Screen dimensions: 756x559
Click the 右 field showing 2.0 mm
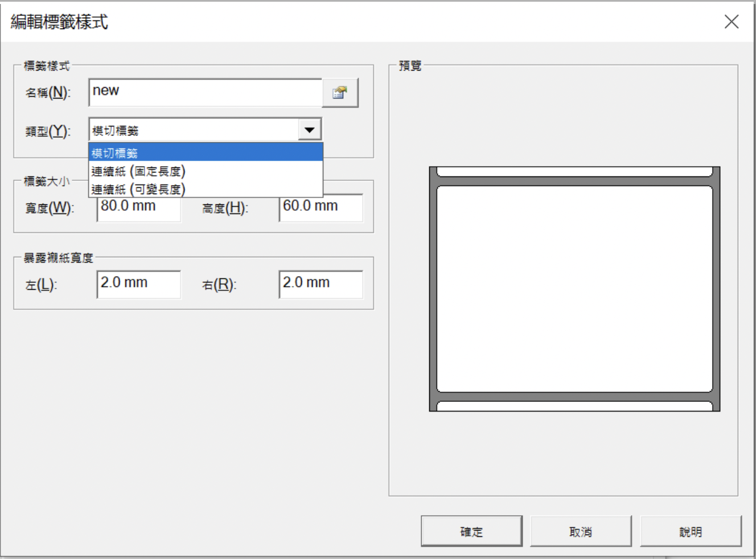[x=321, y=284]
